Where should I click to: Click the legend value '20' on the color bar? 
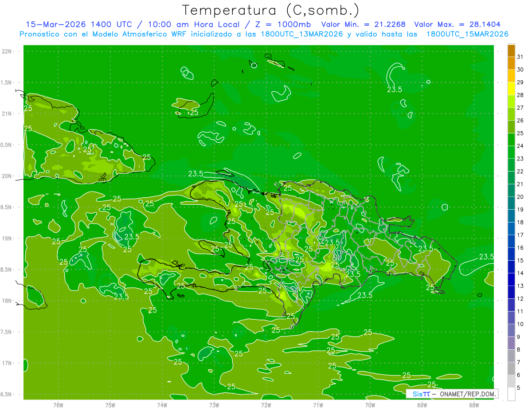click(520, 196)
